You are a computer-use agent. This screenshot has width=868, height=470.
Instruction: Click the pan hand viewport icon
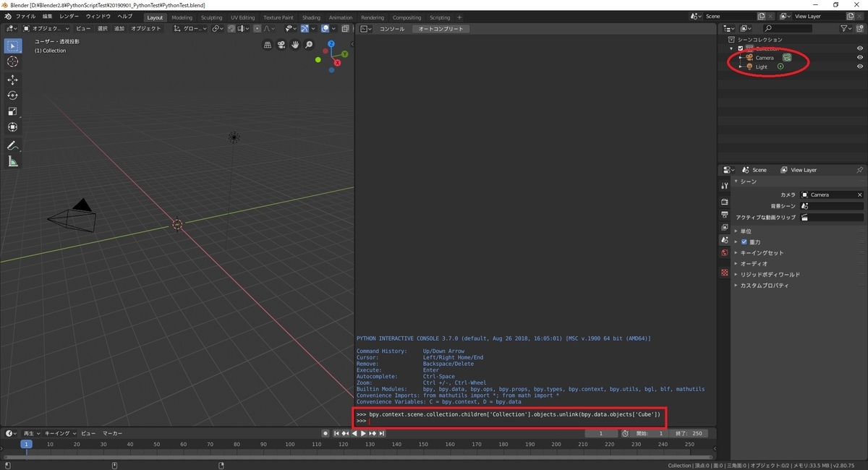[x=295, y=45]
